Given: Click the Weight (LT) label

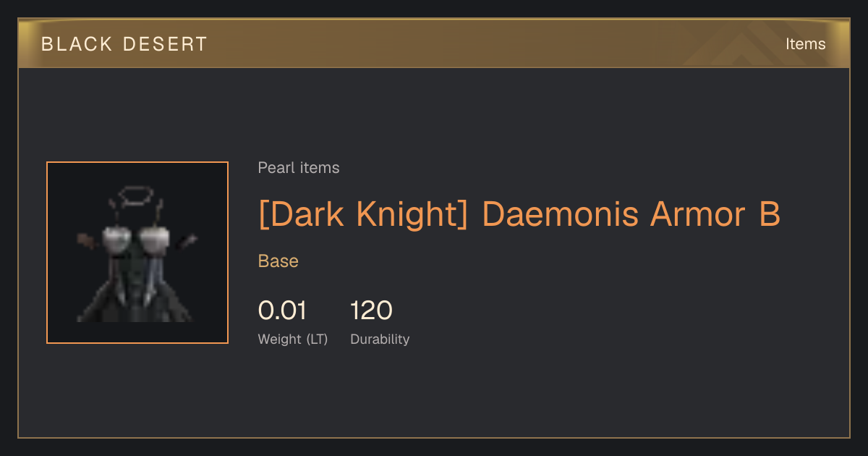Looking at the screenshot, I should tap(293, 339).
